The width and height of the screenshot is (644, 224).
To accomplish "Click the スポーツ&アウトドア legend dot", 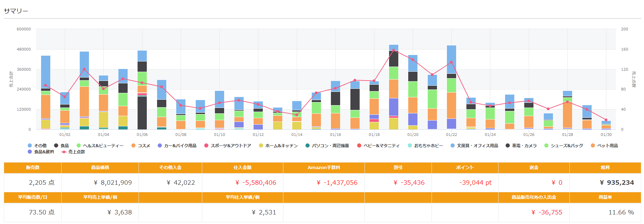I will (x=206, y=145).
